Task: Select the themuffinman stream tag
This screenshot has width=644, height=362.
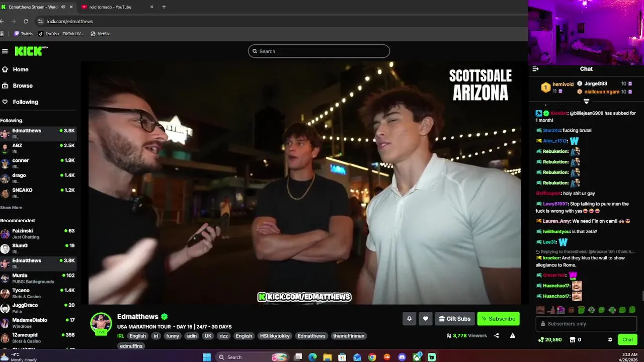Action: (349, 336)
